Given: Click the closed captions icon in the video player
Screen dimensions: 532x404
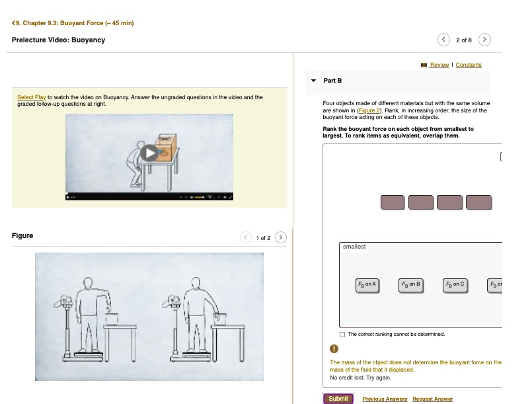Looking at the screenshot, I should (x=219, y=196).
